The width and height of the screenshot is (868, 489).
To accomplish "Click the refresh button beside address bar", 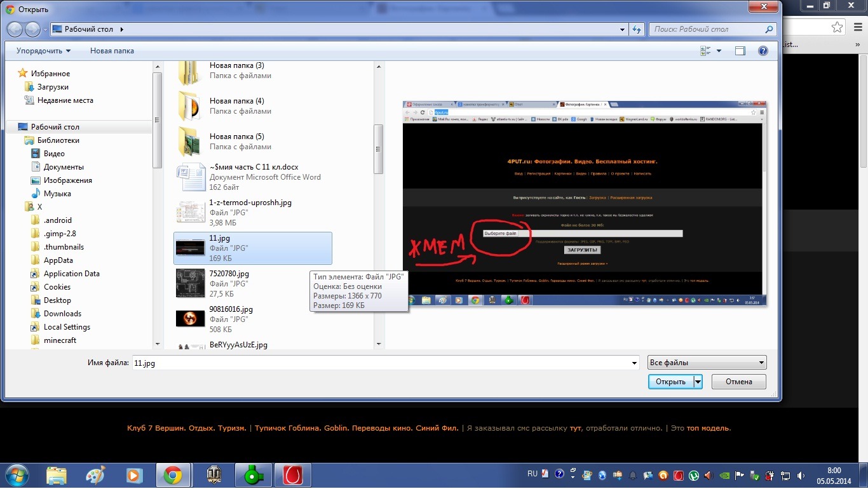I will [637, 29].
